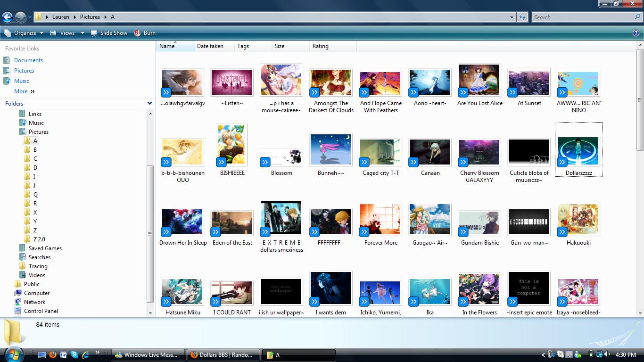
Task: Sort by the Size column header
Action: pos(290,46)
